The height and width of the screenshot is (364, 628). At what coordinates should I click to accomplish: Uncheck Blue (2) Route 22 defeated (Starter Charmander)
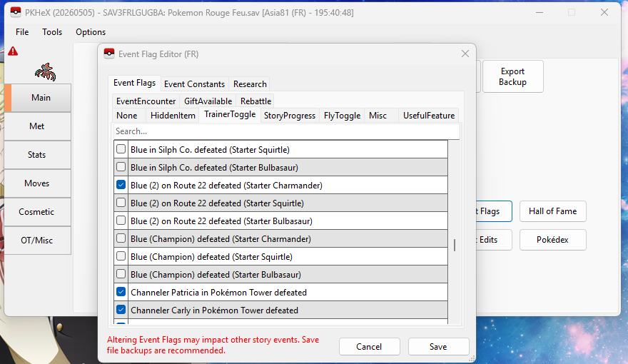click(121, 185)
